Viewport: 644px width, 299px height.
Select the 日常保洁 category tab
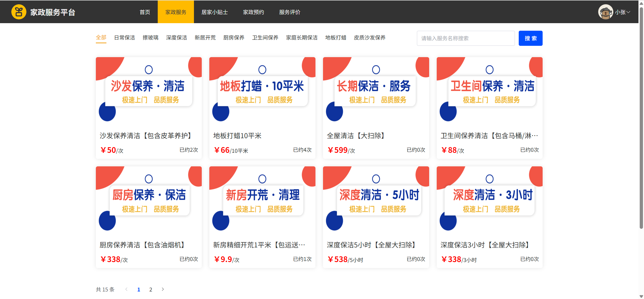tap(124, 38)
